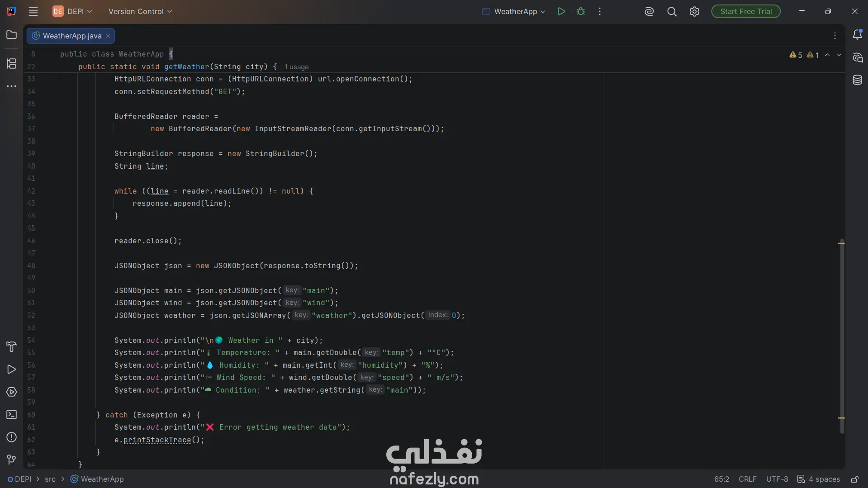868x488 pixels.
Task: Close the WeatherApp.java tab
Action: point(108,36)
